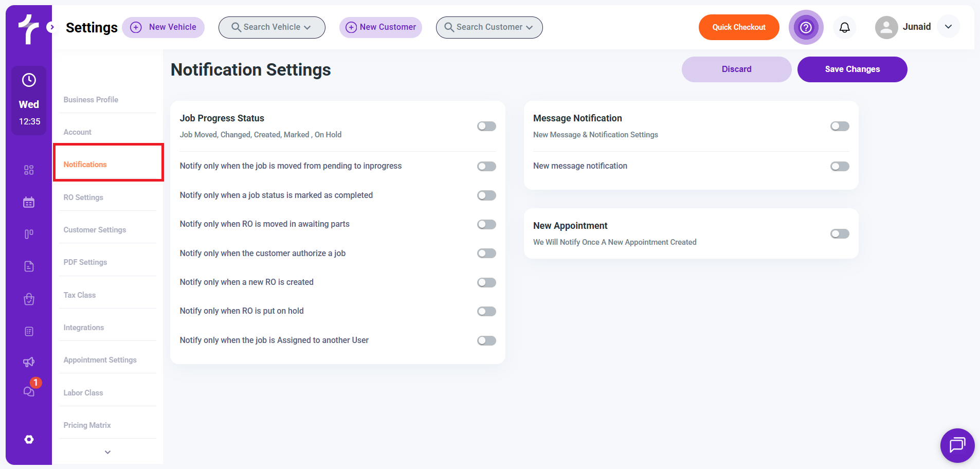
Task: Click the settings gear icon in sidebar
Action: (x=29, y=439)
